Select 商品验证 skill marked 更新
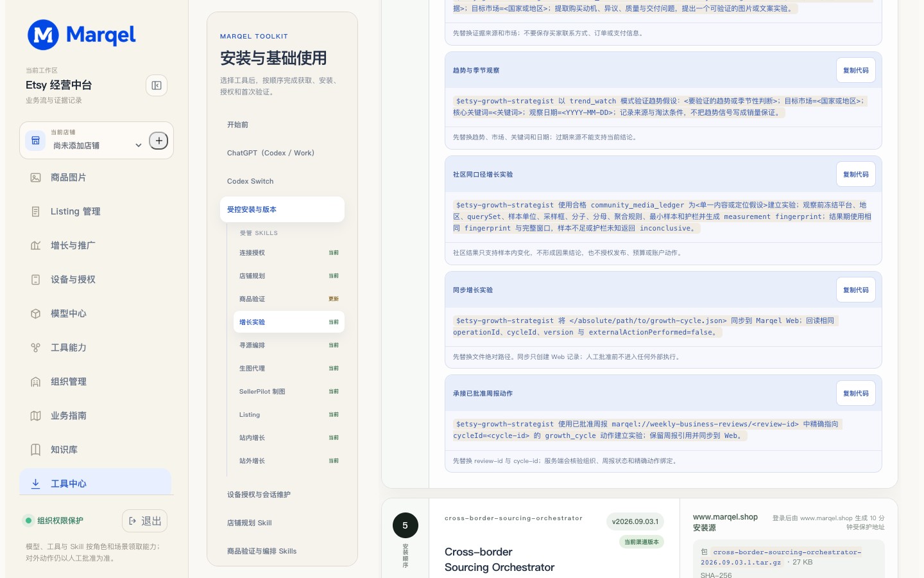 (289, 299)
